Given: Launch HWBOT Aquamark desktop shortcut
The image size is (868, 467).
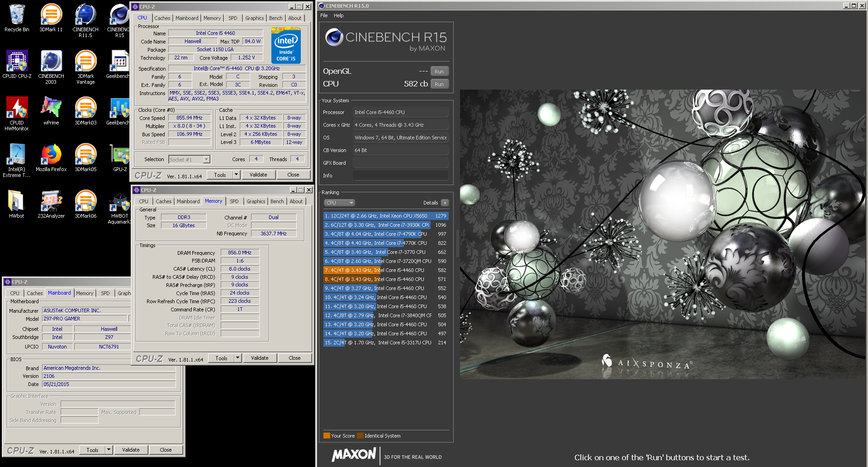Looking at the screenshot, I should tap(119, 207).
